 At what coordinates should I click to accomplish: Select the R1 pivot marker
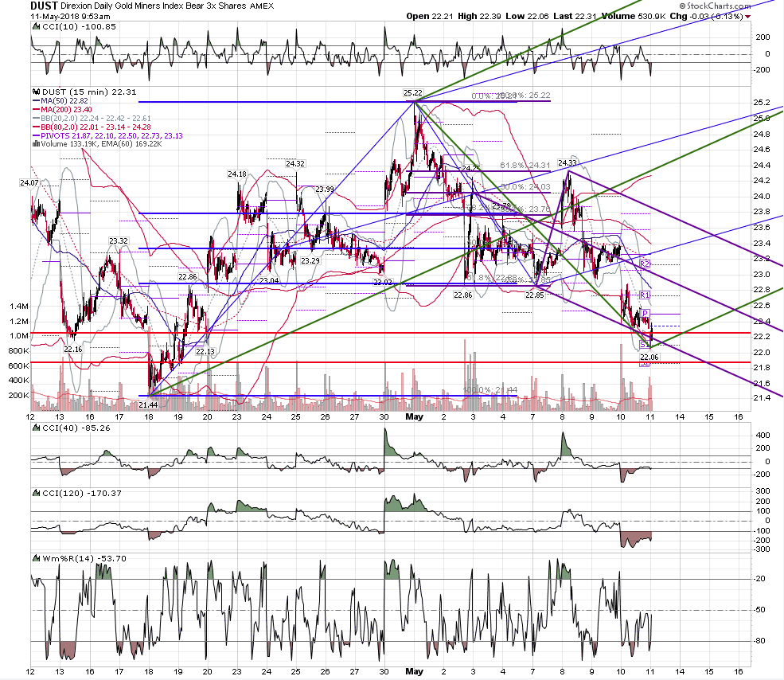645,295
